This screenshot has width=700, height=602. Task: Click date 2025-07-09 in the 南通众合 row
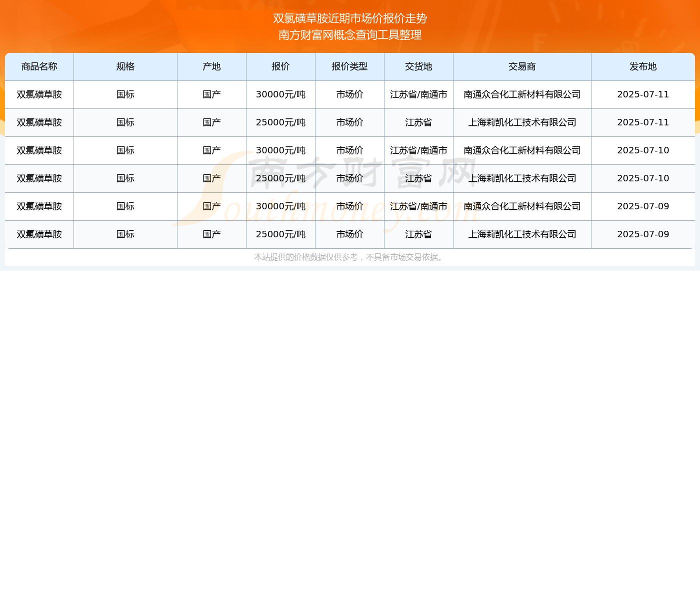click(x=643, y=206)
